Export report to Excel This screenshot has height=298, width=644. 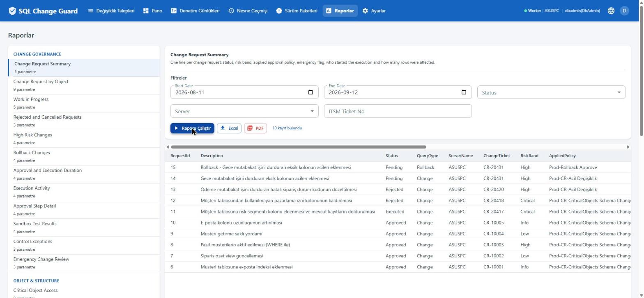229,128
